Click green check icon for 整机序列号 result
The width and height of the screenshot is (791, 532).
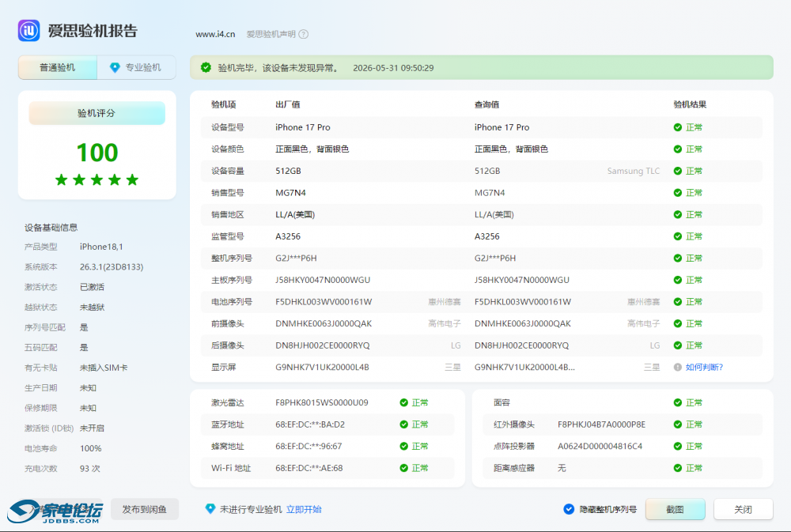pos(678,258)
